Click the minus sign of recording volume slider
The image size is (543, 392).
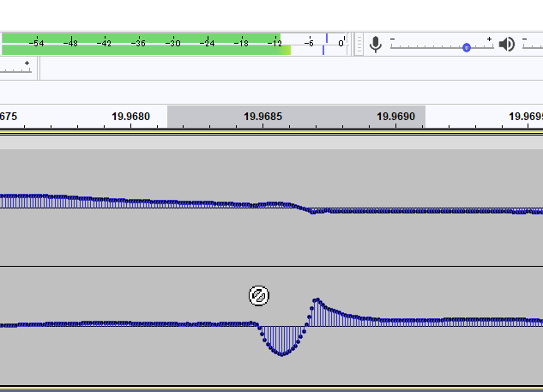click(393, 39)
